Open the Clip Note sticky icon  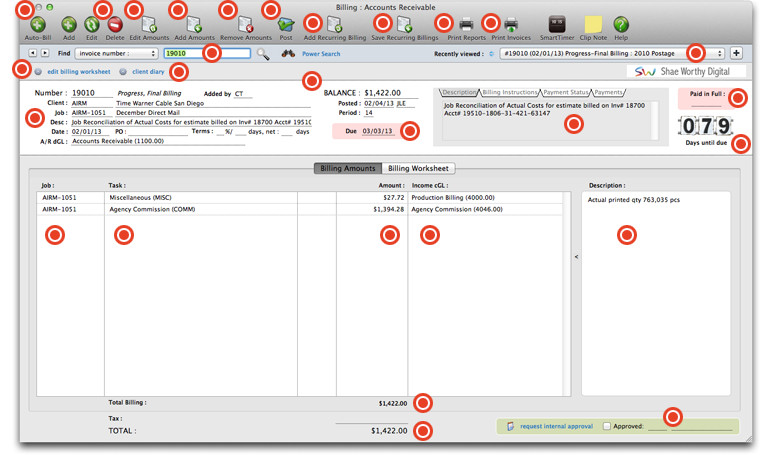click(593, 25)
